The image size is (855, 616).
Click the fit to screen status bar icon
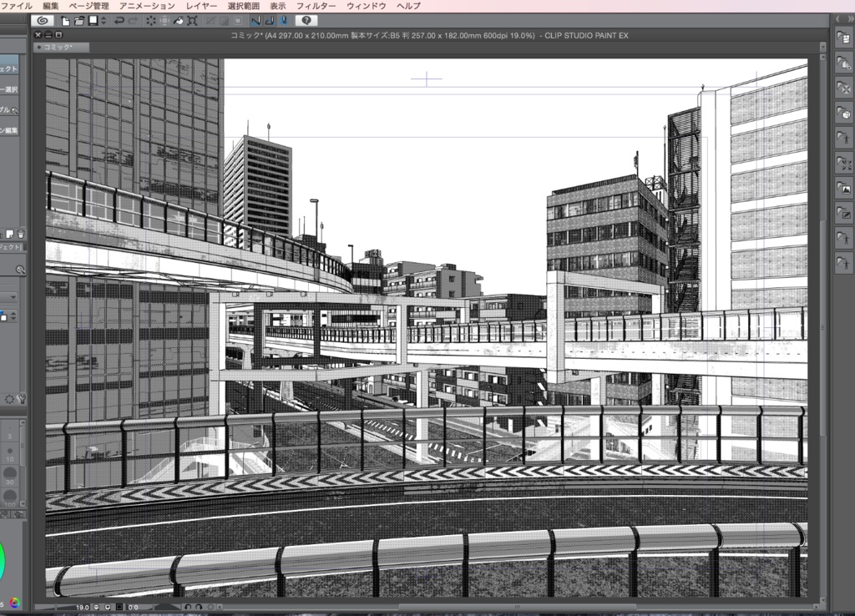[119, 607]
